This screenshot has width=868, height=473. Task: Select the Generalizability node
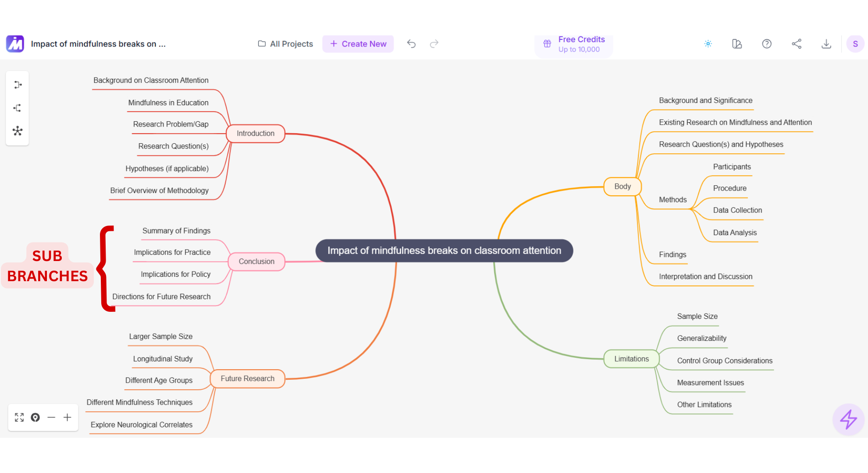coord(702,338)
